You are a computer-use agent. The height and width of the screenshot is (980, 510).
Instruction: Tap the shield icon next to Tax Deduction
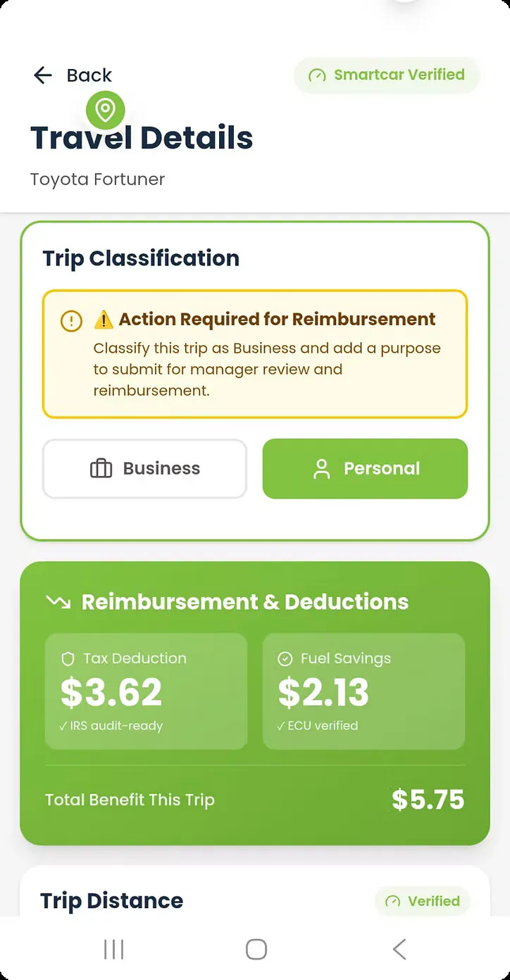(x=68, y=659)
